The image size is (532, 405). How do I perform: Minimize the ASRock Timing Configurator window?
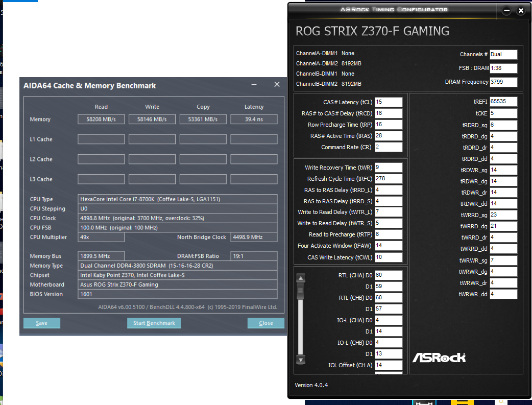tap(506, 11)
